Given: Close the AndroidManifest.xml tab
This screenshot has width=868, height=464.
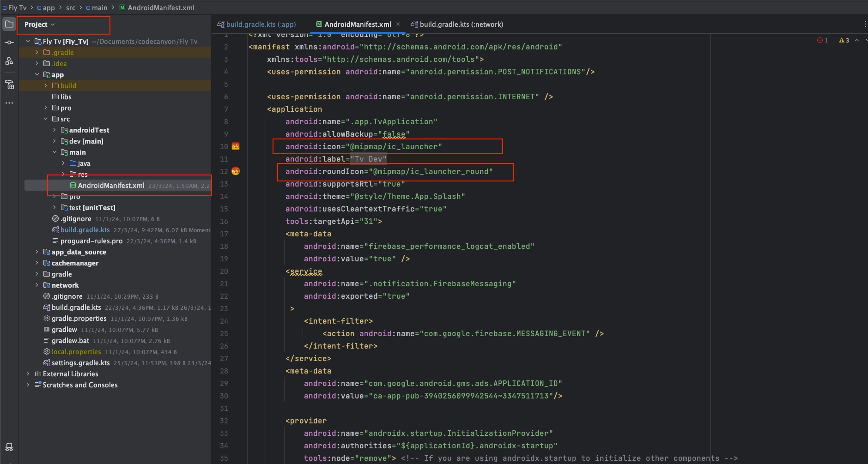Looking at the screenshot, I should (398, 24).
